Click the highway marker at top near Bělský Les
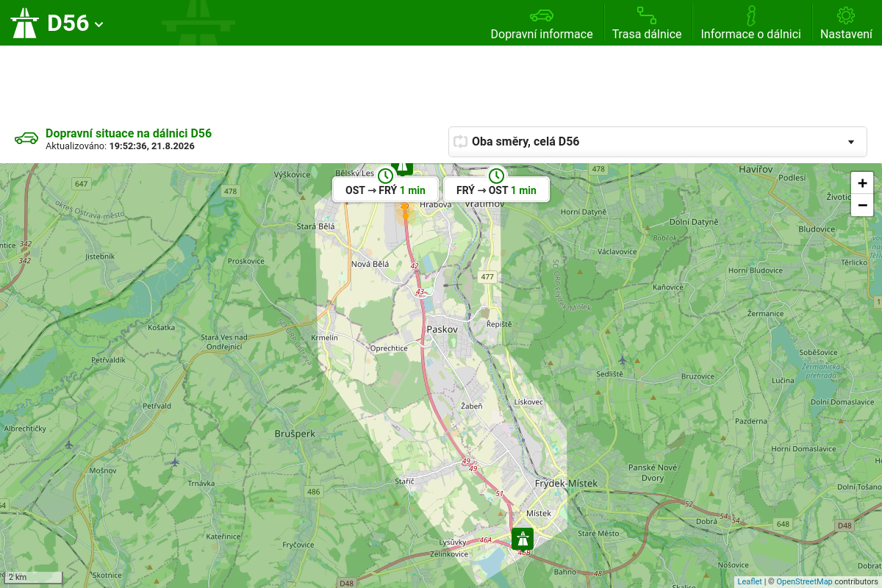The width and height of the screenshot is (882, 588). [401, 168]
